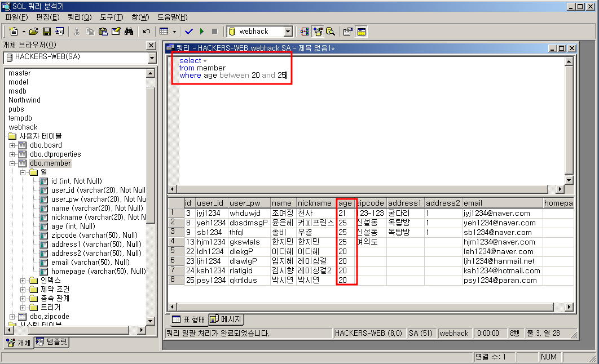Image resolution: width=599 pixels, height=364 pixels.
Task: Select the jyj1234@naver.com cell
Action: (x=503, y=214)
